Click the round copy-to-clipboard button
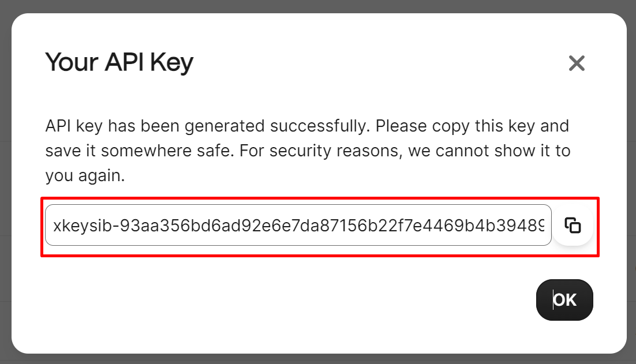Screen dimensions: 636x364 (573, 226)
